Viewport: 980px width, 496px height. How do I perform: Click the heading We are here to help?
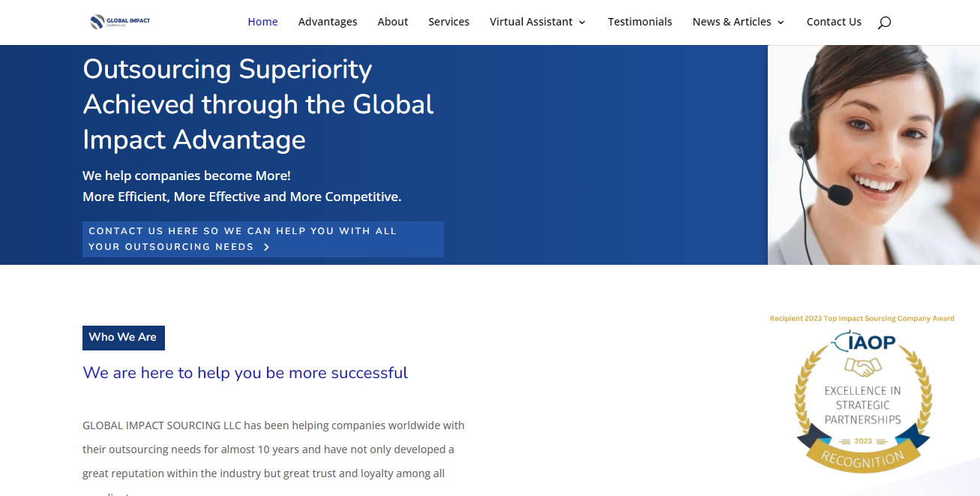pos(245,373)
